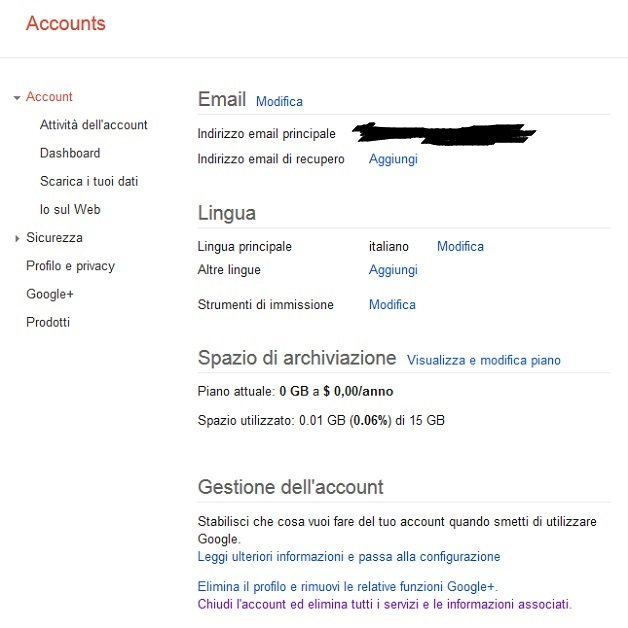Click the Email section heading
Screen dimensions: 628x628
click(x=222, y=99)
